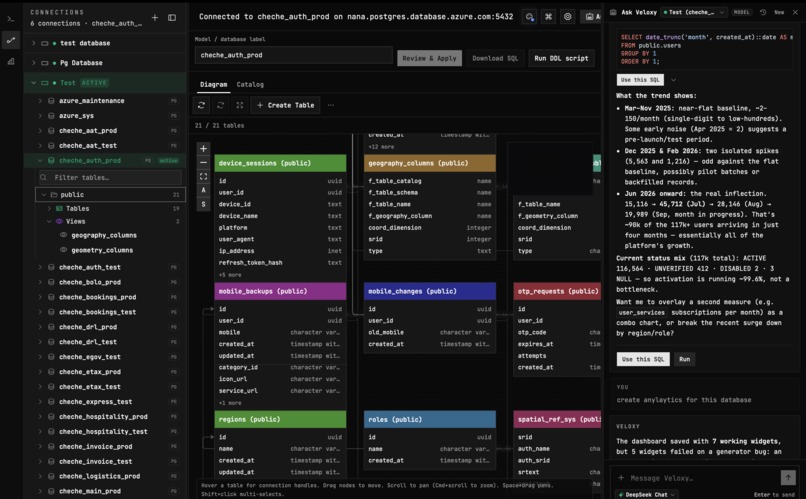Screen dimensions: 806x499
Task: Open the terminal console icon in left rail
Action: tap(11, 19)
